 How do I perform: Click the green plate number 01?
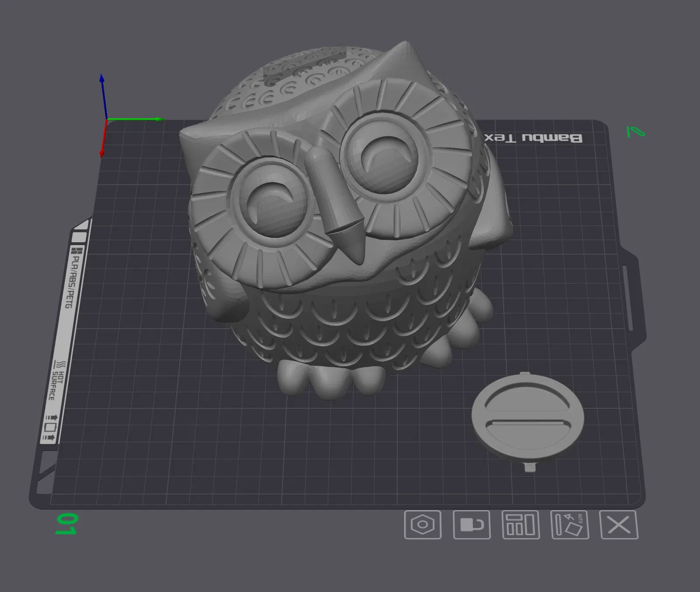[67, 524]
